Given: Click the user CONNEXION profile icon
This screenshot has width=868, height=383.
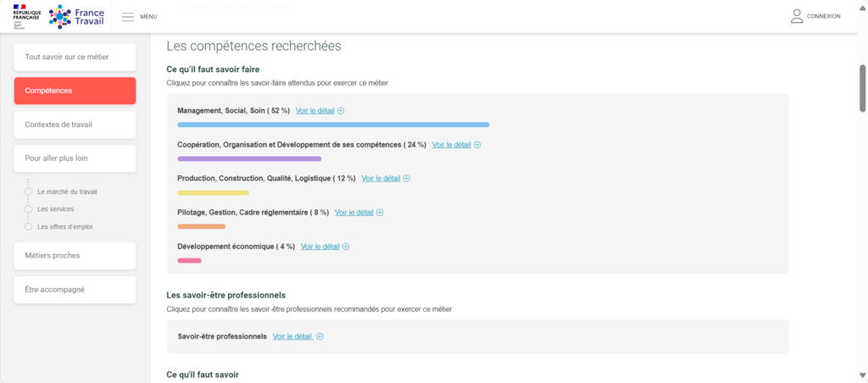Looking at the screenshot, I should click(797, 16).
